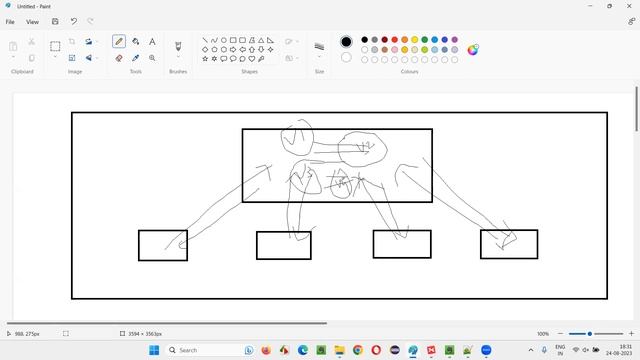Open the Brushes tool

coord(178,46)
